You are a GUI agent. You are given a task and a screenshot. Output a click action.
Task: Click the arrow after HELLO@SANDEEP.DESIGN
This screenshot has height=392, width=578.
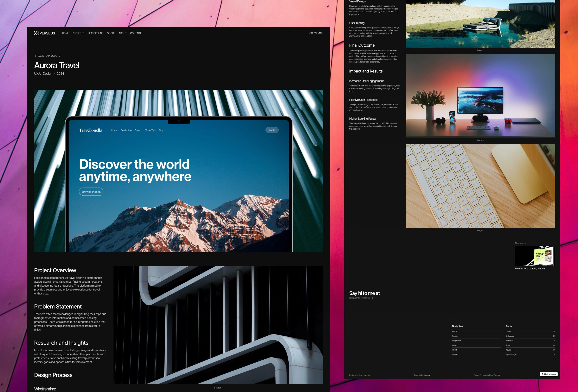pyautogui.click(x=373, y=298)
